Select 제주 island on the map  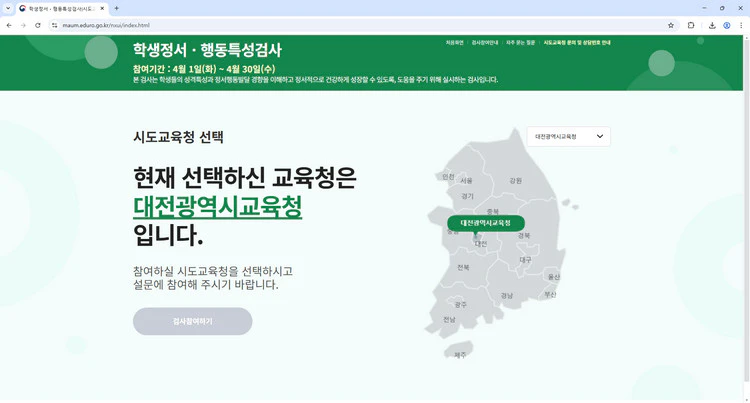460,353
